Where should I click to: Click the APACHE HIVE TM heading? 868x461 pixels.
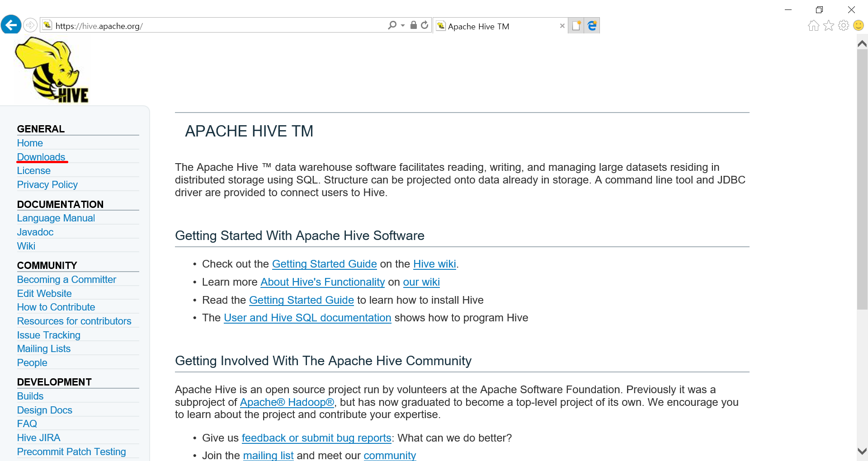[x=249, y=131]
